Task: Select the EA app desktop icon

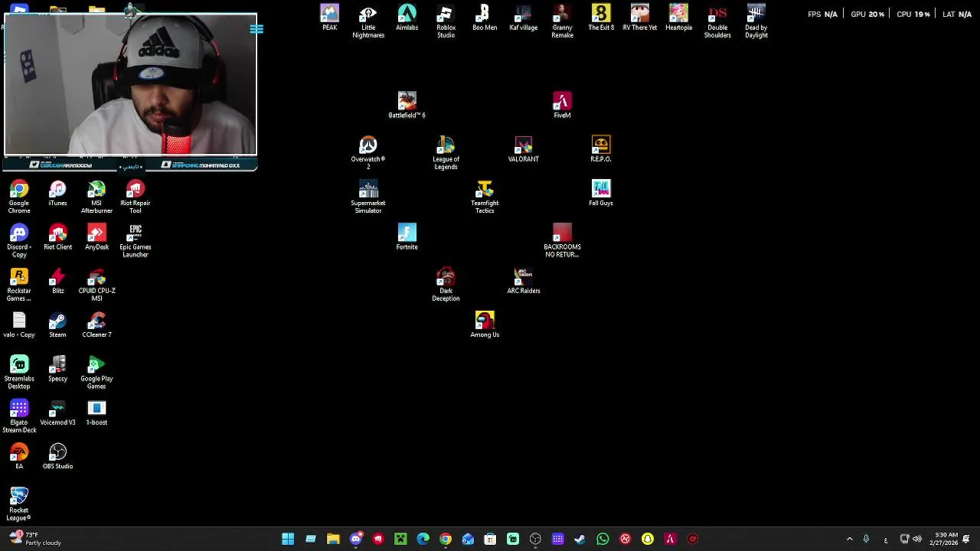Action: point(19,456)
